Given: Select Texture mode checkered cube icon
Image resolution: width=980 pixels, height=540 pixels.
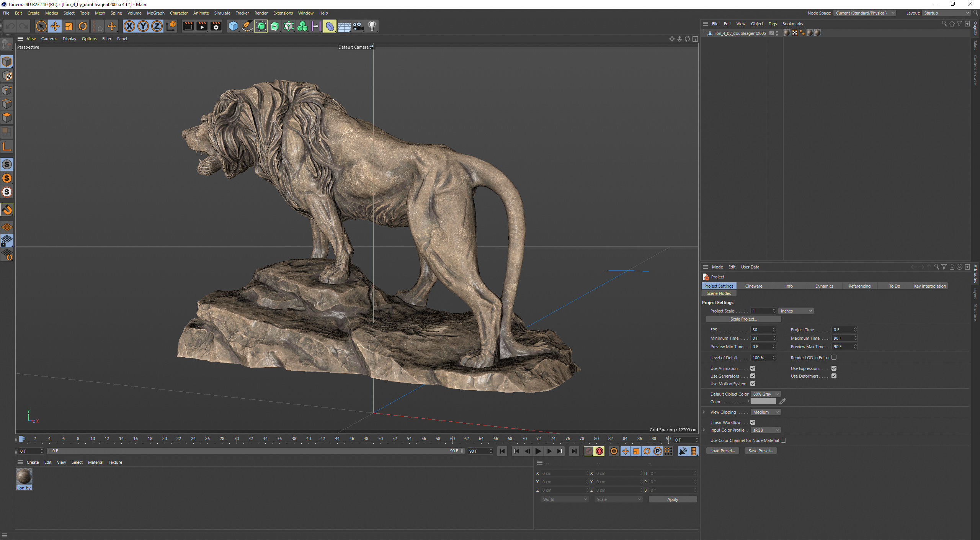Looking at the screenshot, I should tap(7, 76).
